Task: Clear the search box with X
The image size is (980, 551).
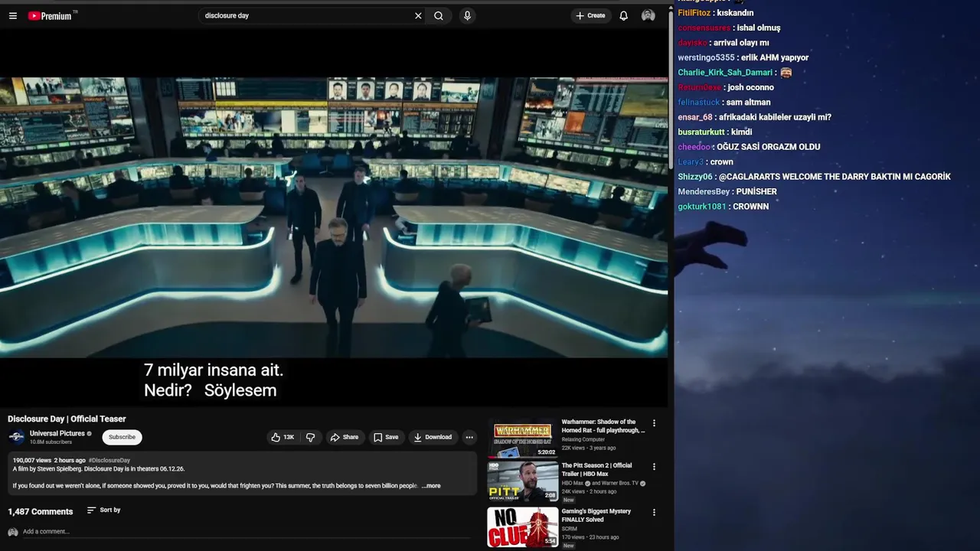Action: click(418, 15)
